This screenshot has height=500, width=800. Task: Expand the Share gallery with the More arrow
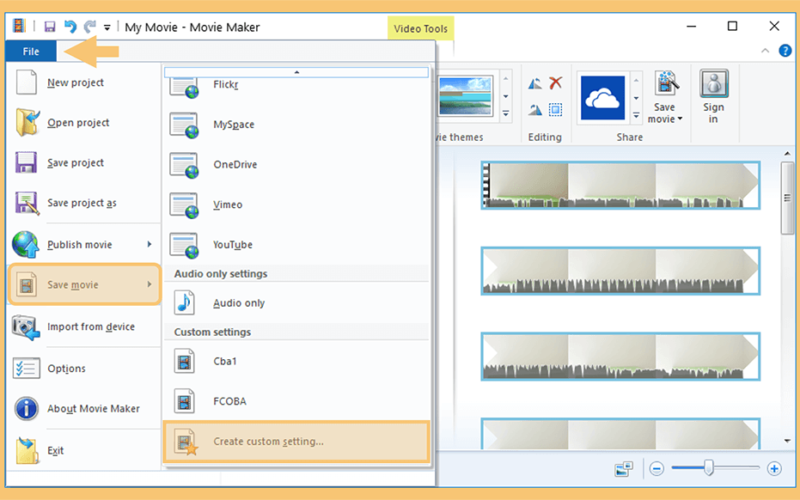click(x=636, y=115)
